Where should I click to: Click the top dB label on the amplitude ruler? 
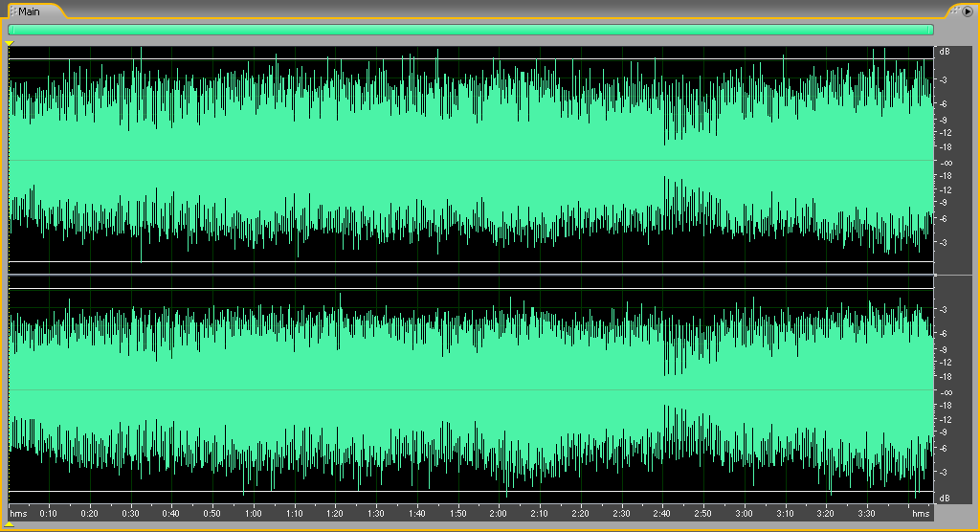944,51
